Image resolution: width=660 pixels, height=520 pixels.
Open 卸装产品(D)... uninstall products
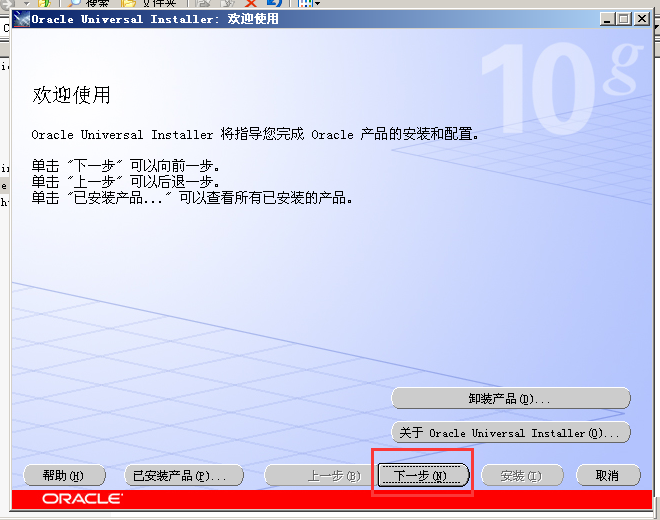click(511, 398)
